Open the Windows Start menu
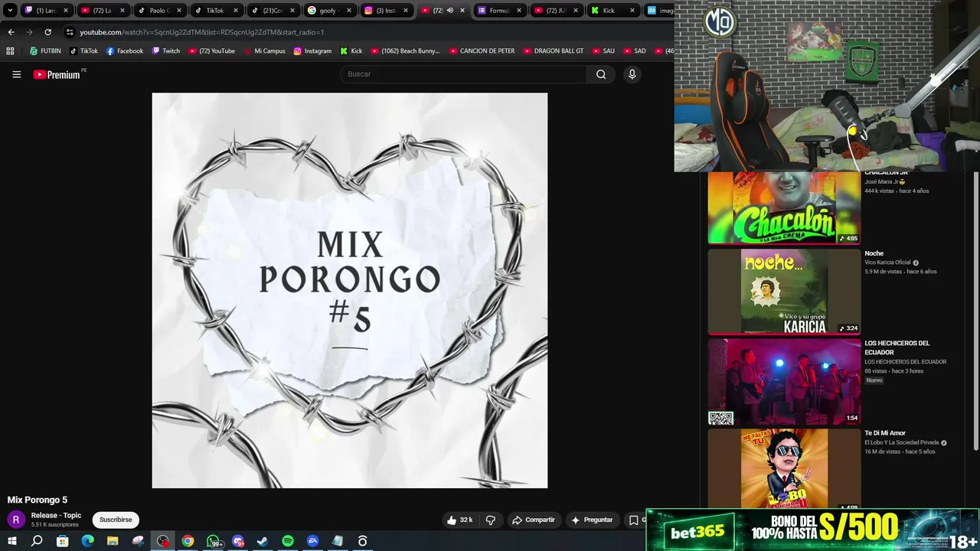 click(11, 541)
